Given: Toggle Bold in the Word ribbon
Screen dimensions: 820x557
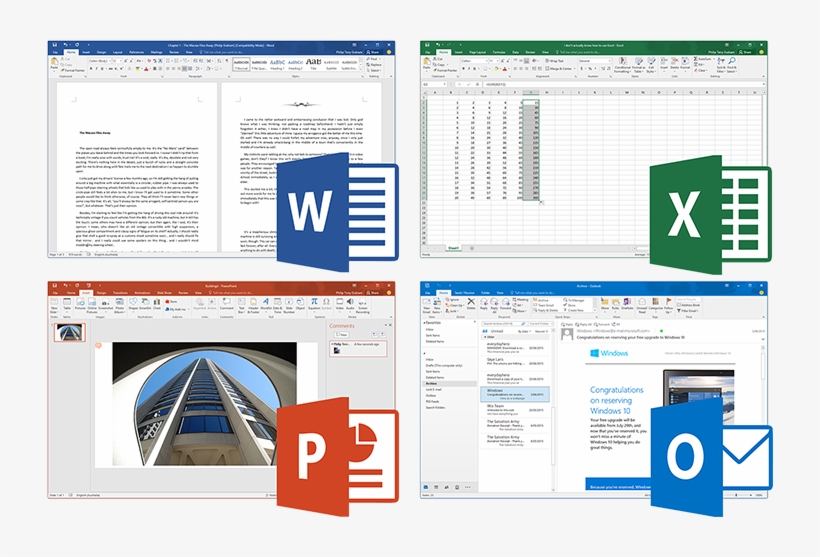Looking at the screenshot, I should (x=91, y=69).
